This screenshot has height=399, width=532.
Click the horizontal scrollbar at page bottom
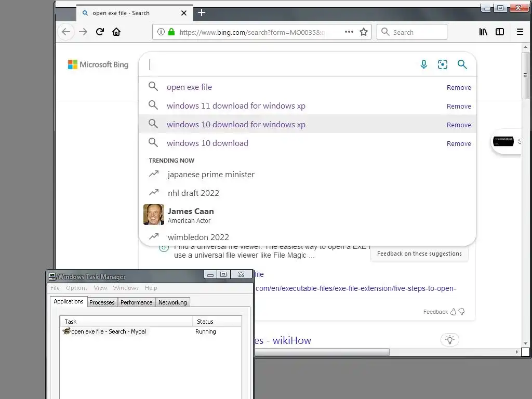(322, 352)
